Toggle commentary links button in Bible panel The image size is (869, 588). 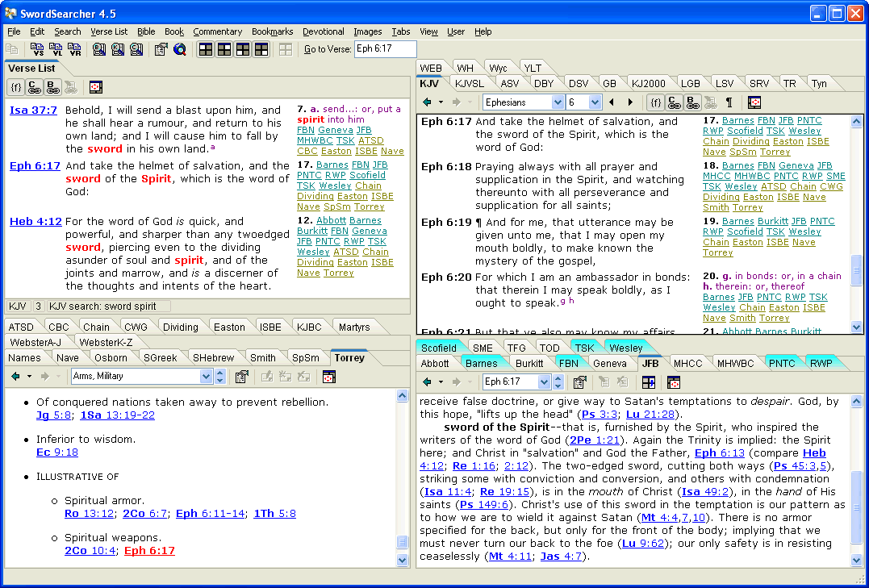pos(674,102)
